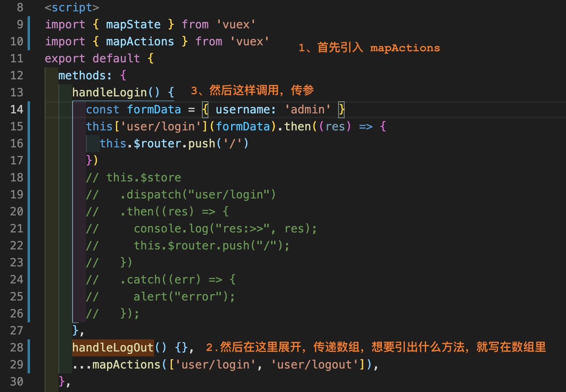The image size is (566, 392).
Task: Click the 'admin' string value
Action: (308, 109)
